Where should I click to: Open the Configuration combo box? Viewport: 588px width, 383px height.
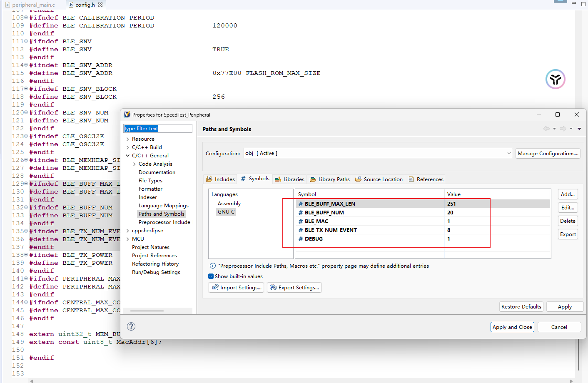[378, 153]
